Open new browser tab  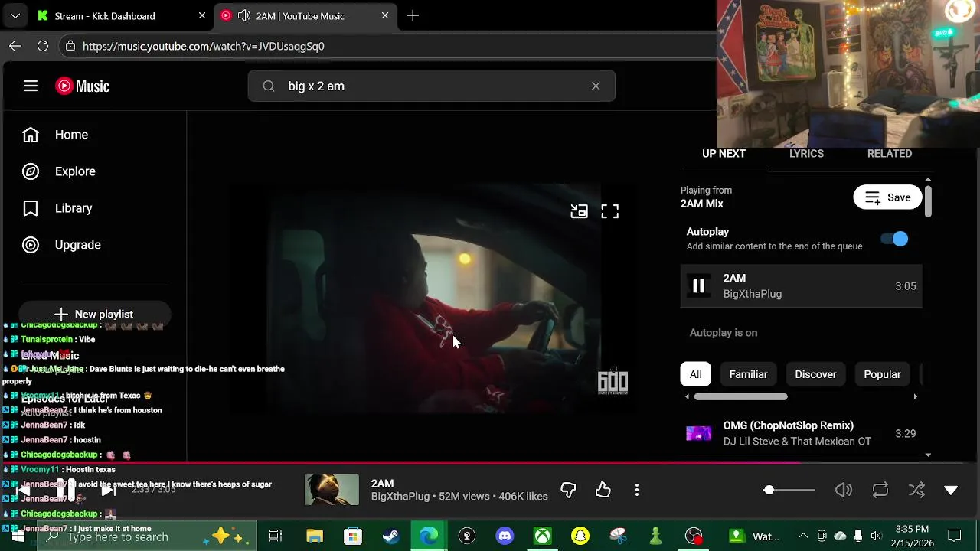(413, 15)
